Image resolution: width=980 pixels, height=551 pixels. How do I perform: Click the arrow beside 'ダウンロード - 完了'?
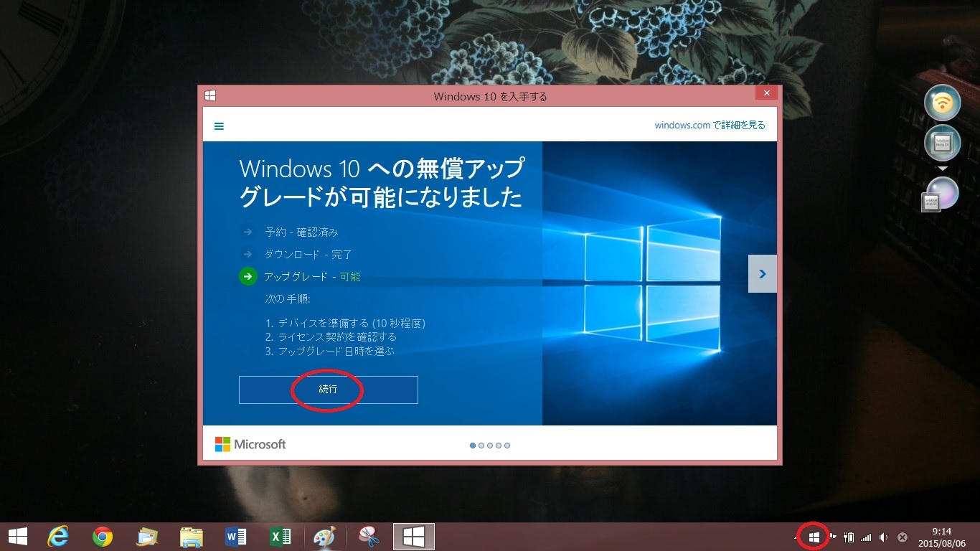(x=248, y=254)
